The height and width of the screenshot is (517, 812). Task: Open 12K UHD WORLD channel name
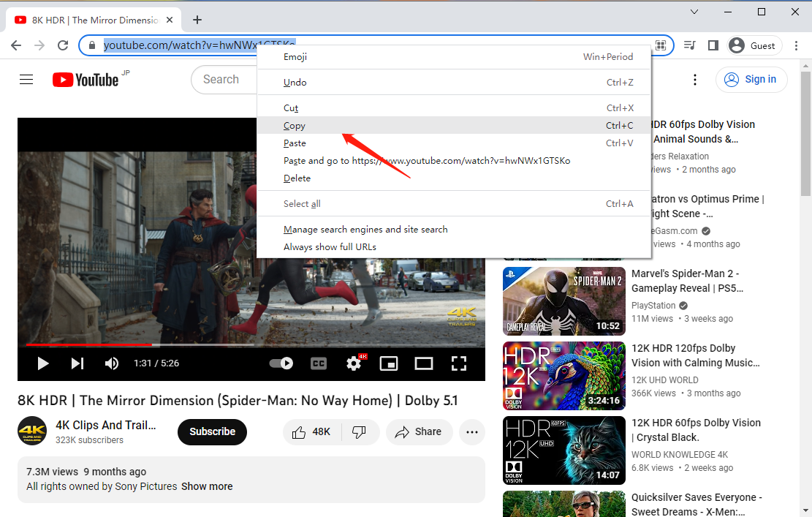pyautogui.click(x=665, y=380)
